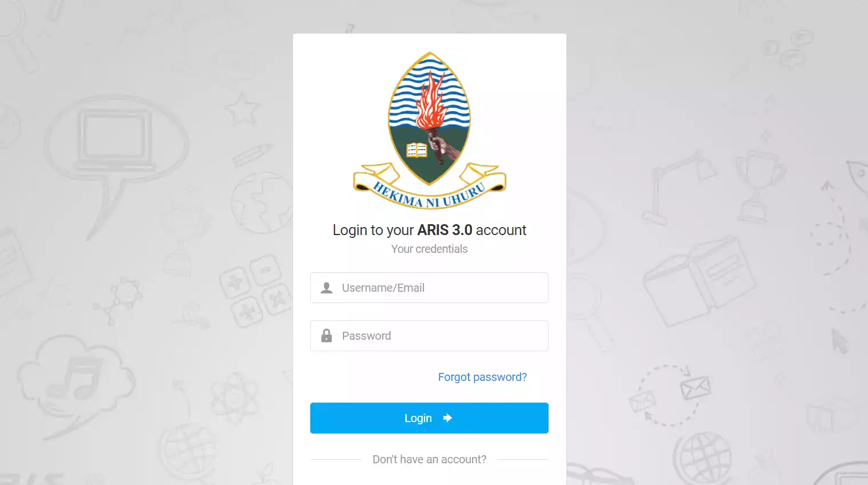The image size is (868, 485).
Task: Click the Don't have an account text
Action: [429, 459]
